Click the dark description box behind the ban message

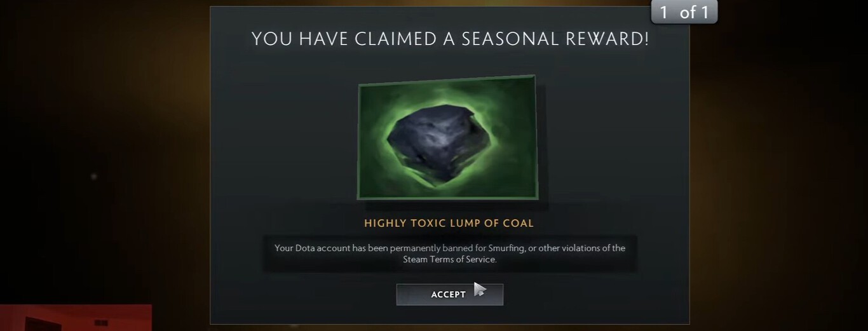point(450,253)
